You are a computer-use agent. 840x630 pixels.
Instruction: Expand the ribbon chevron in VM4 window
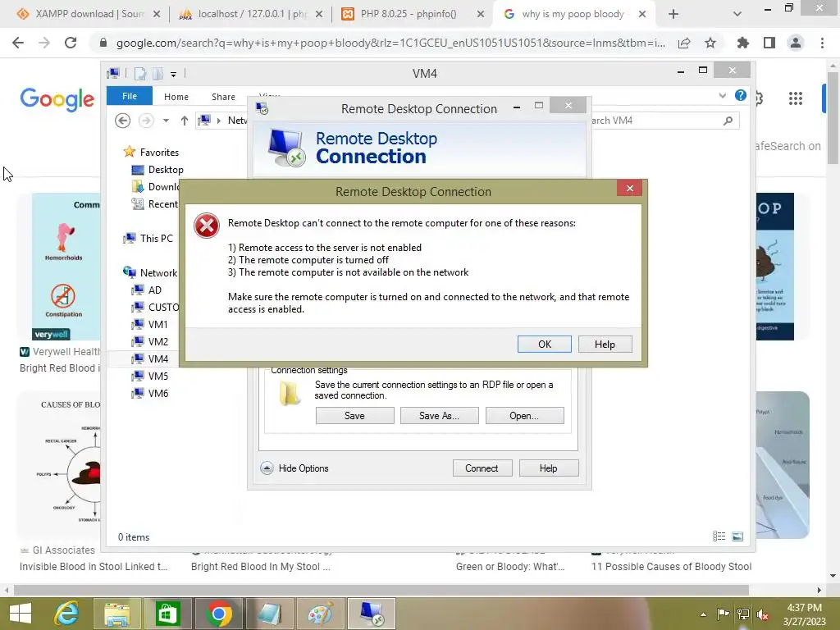(x=722, y=96)
